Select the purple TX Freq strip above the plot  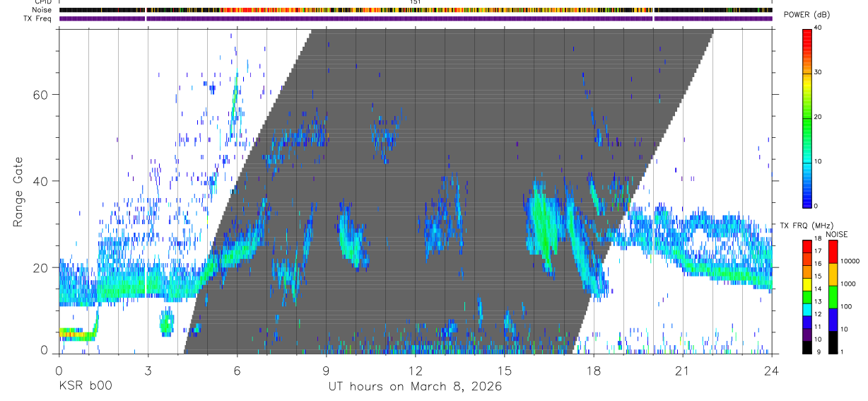(416, 18)
